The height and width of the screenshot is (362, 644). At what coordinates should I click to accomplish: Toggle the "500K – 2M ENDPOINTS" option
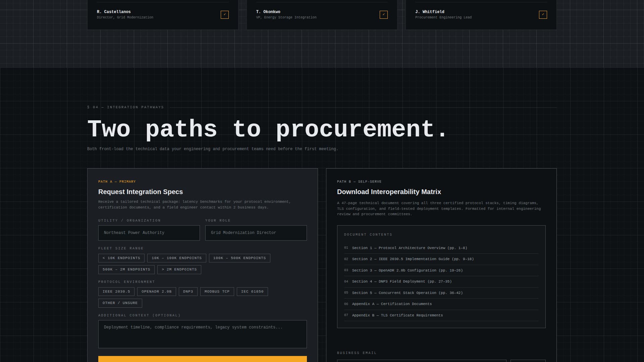(x=126, y=269)
